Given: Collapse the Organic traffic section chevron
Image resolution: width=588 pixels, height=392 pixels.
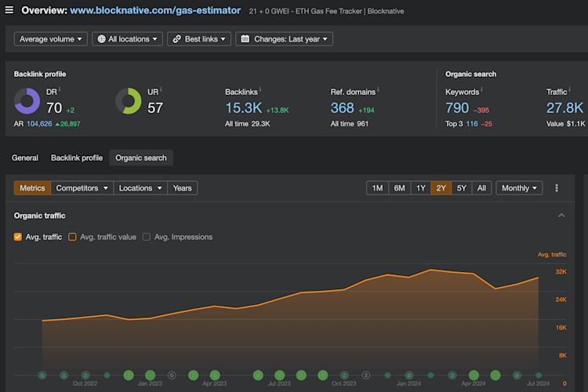Looking at the screenshot, I should tap(561, 216).
